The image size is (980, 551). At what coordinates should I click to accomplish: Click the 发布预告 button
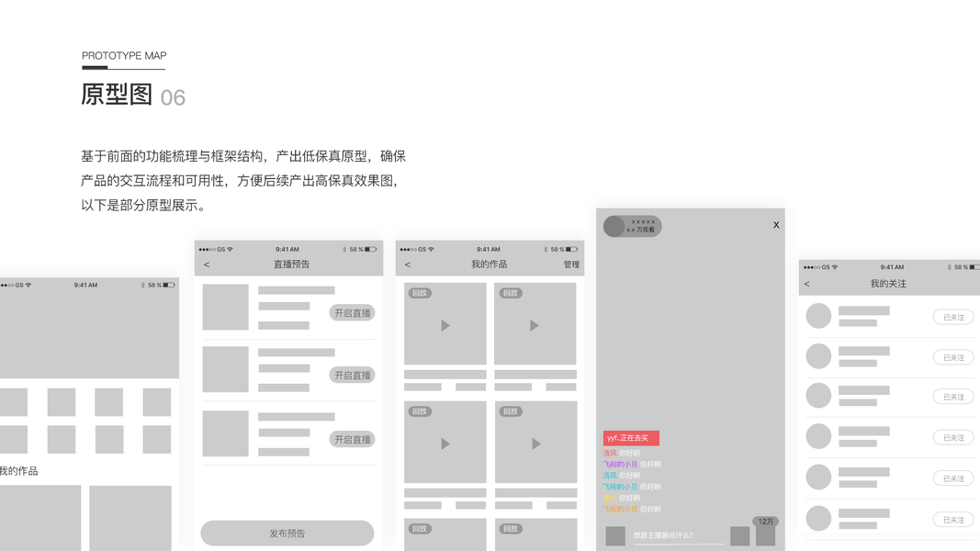pyautogui.click(x=287, y=533)
